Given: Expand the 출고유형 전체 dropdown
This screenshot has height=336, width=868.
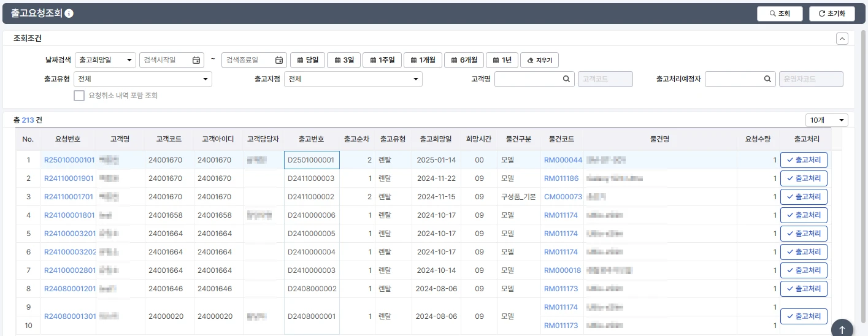Looking at the screenshot, I should pos(143,79).
